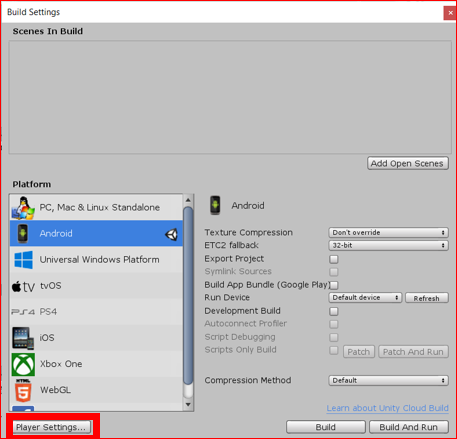457x439 pixels.
Task: Open Player Settings
Action: (x=52, y=427)
